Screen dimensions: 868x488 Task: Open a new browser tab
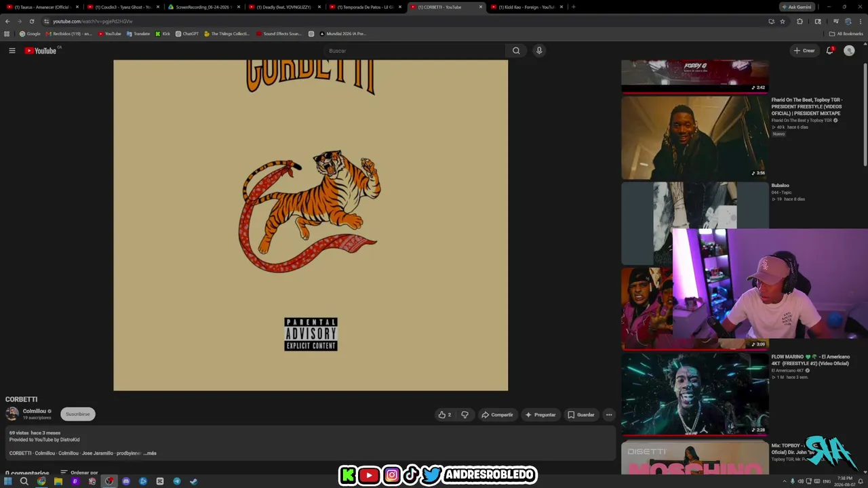click(574, 7)
